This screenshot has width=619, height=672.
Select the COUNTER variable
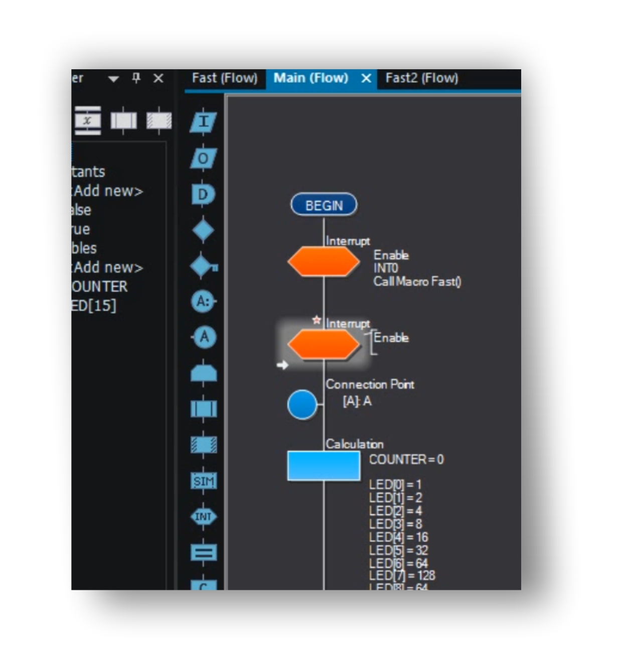(x=99, y=287)
